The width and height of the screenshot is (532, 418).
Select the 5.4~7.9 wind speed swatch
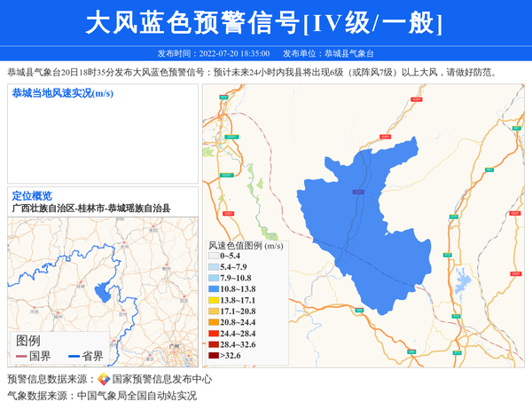tap(213, 267)
